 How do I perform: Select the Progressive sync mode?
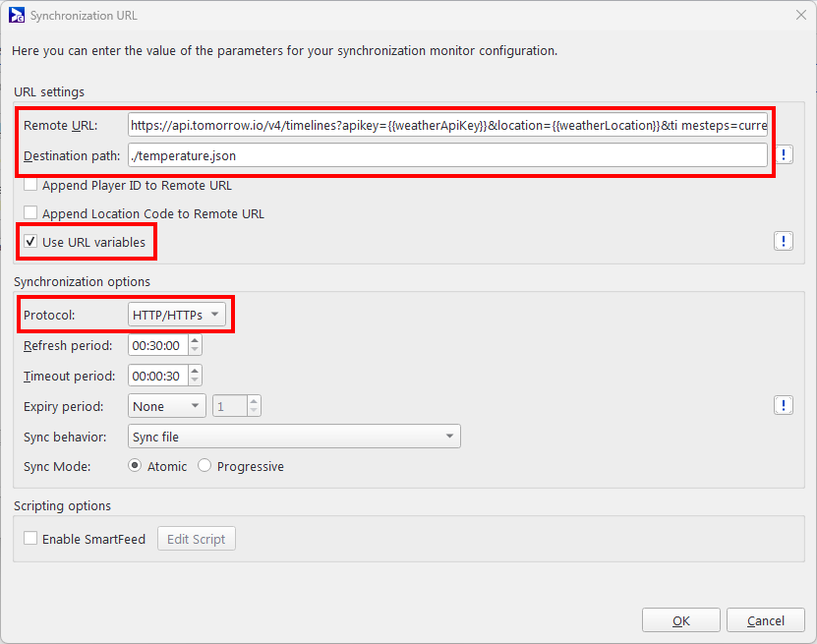[204, 466]
